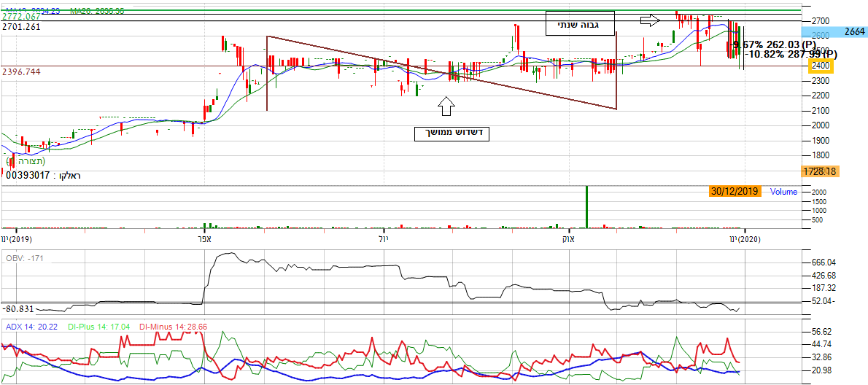Click the 2396.744 horizontal support line label
Screen dimensions: 868x385
[x=22, y=72]
